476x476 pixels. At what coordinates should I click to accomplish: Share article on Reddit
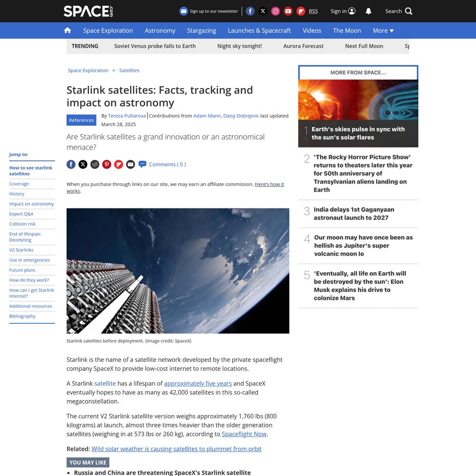pos(95,164)
